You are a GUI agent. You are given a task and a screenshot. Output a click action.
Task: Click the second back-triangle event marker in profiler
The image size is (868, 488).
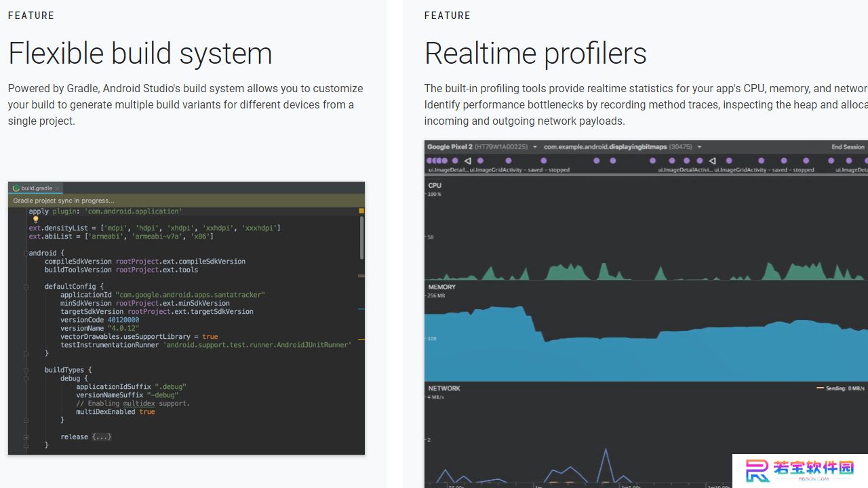[x=712, y=161]
